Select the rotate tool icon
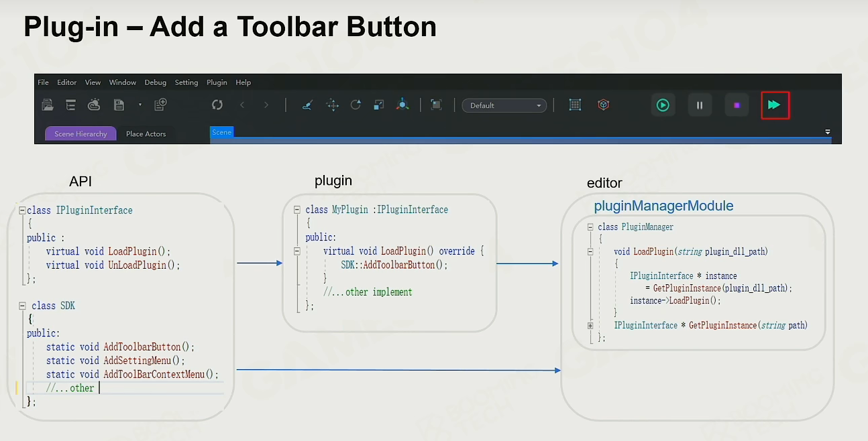The width and height of the screenshot is (868, 441). [x=356, y=105]
